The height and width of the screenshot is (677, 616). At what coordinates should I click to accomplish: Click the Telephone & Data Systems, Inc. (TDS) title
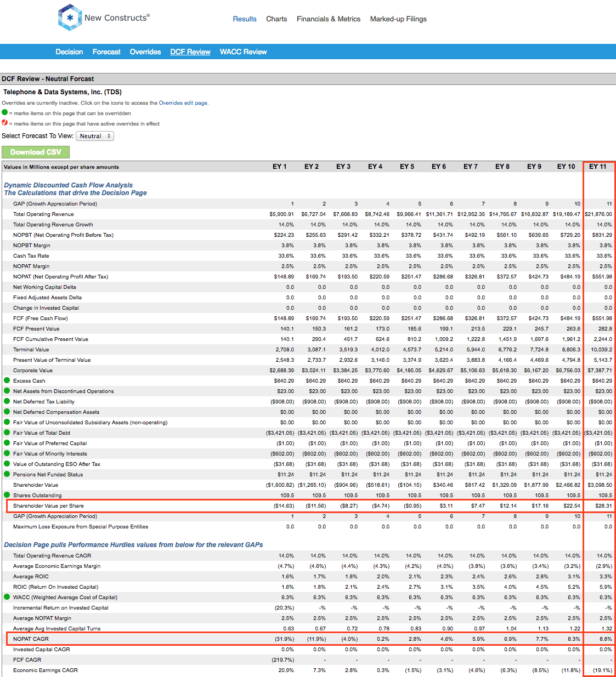(63, 92)
